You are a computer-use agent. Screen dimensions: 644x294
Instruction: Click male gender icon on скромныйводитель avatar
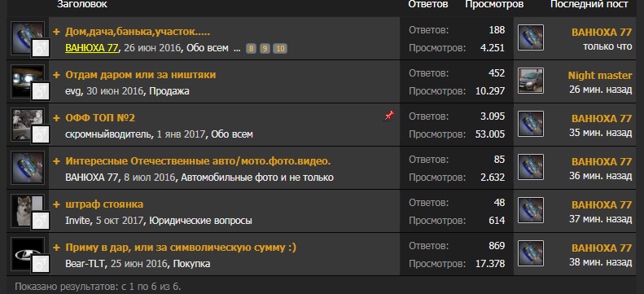(x=40, y=134)
